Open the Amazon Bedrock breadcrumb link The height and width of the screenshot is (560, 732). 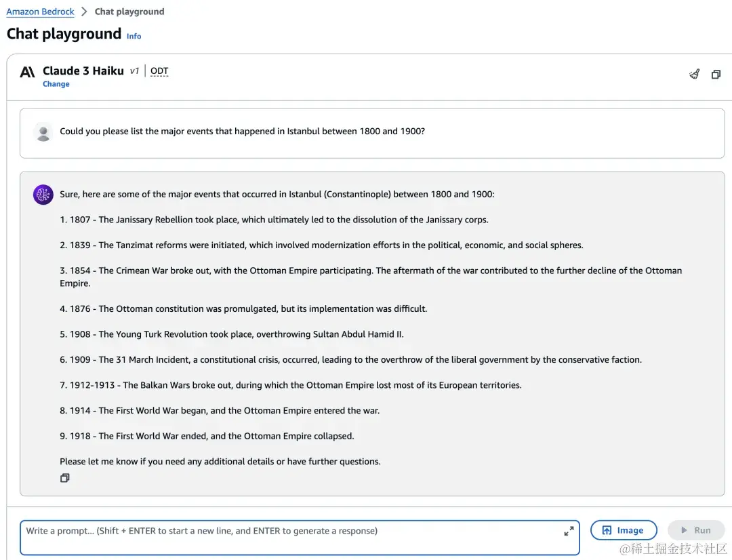coord(40,12)
